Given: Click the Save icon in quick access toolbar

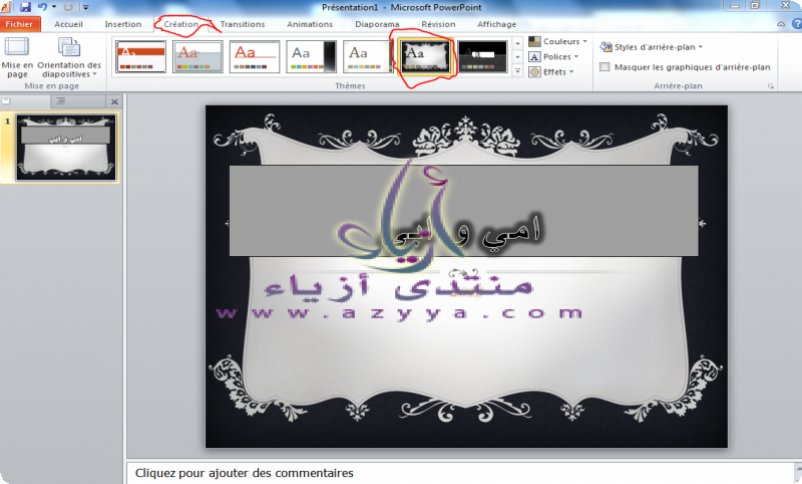Looking at the screenshot, I should point(25,7).
